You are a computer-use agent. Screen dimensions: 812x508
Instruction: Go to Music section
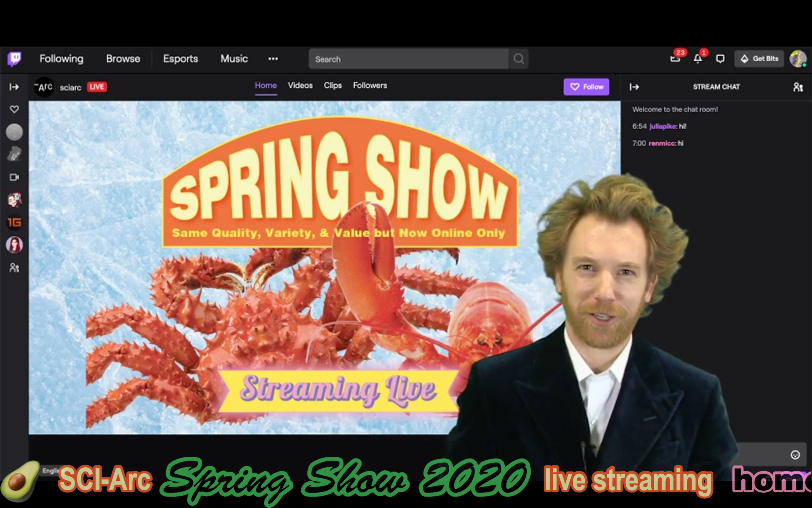pyautogui.click(x=234, y=59)
